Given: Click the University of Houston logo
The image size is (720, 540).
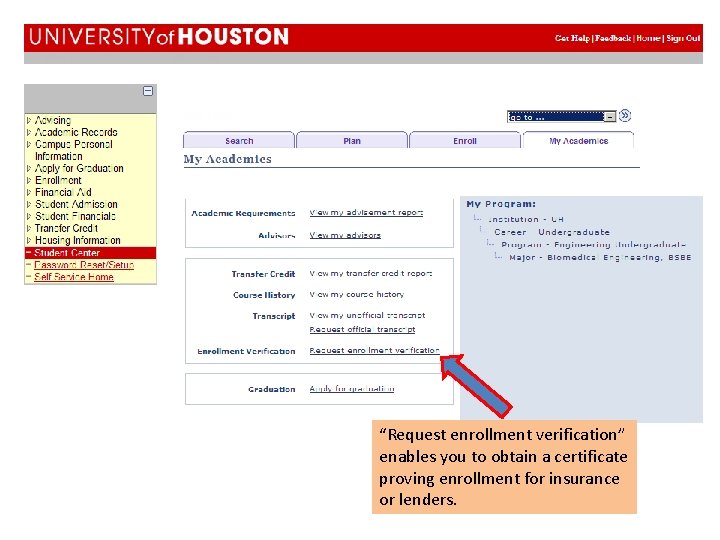Looking at the screenshot, I should coord(159,37).
